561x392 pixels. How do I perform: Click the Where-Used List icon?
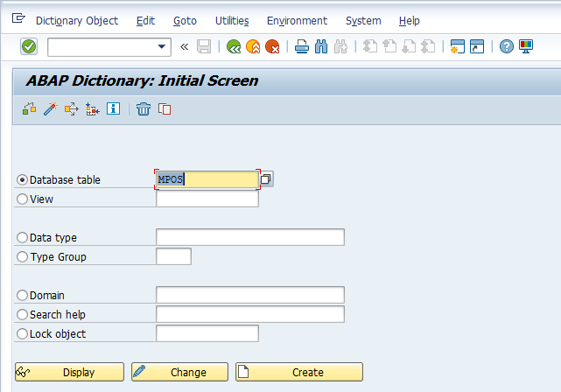71,109
